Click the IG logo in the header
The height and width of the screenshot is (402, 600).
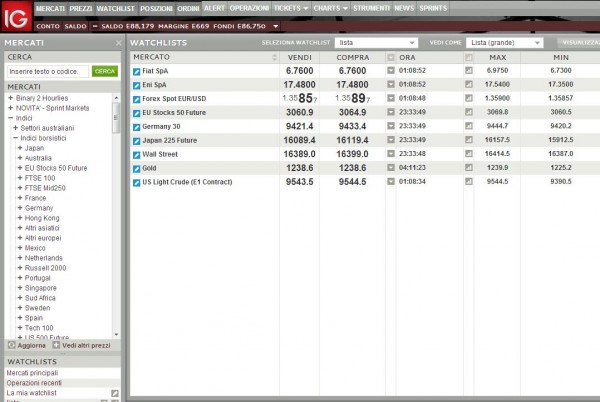coord(15,16)
